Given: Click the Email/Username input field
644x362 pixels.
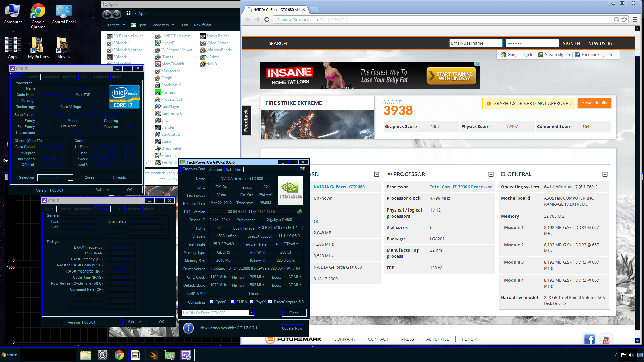Looking at the screenshot, I should pyautogui.click(x=476, y=43).
